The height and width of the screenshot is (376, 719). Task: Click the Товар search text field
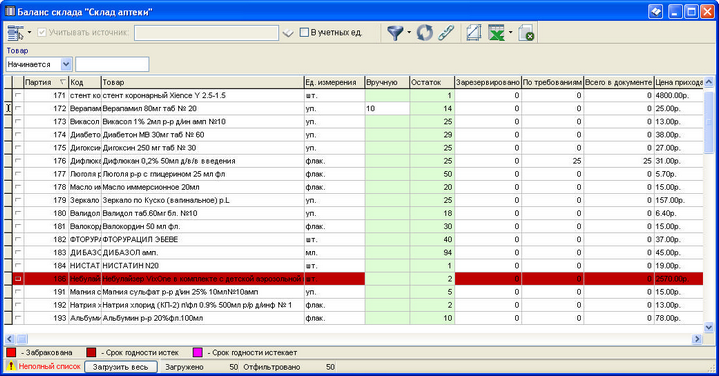click(x=112, y=64)
